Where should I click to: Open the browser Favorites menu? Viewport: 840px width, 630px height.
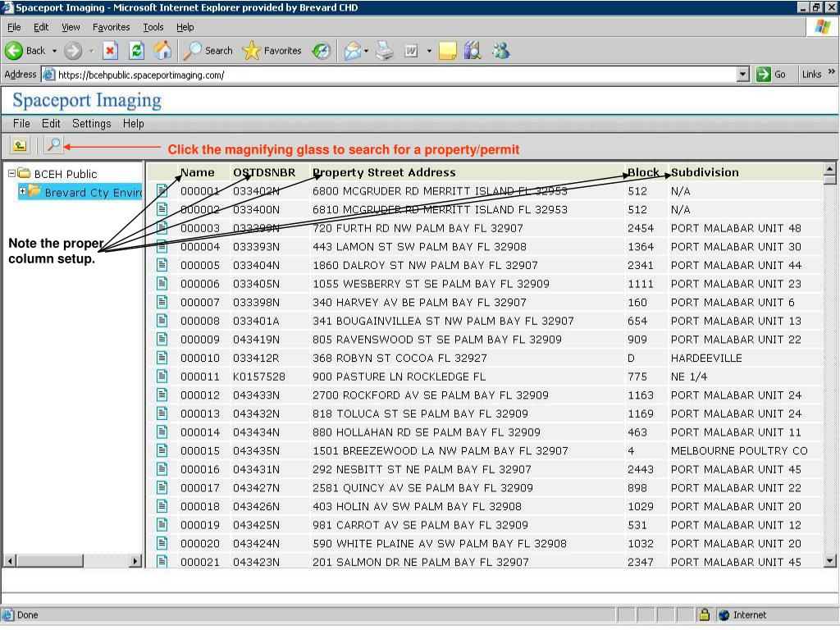click(x=111, y=27)
